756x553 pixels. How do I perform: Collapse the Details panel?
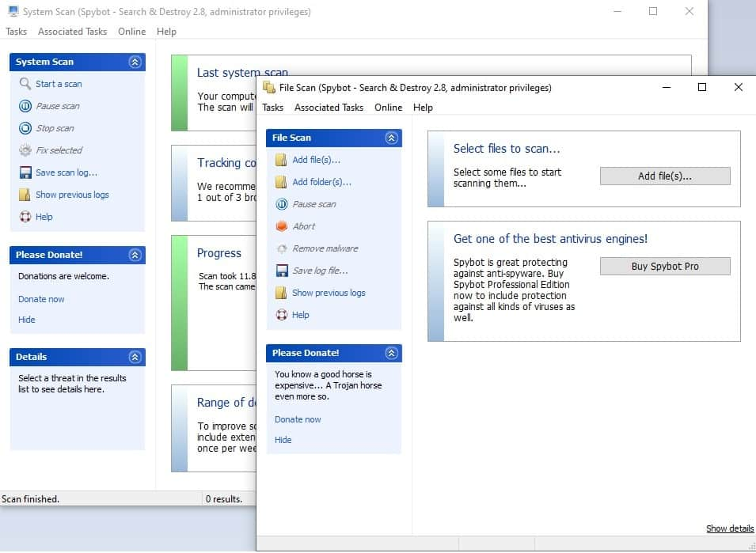135,357
